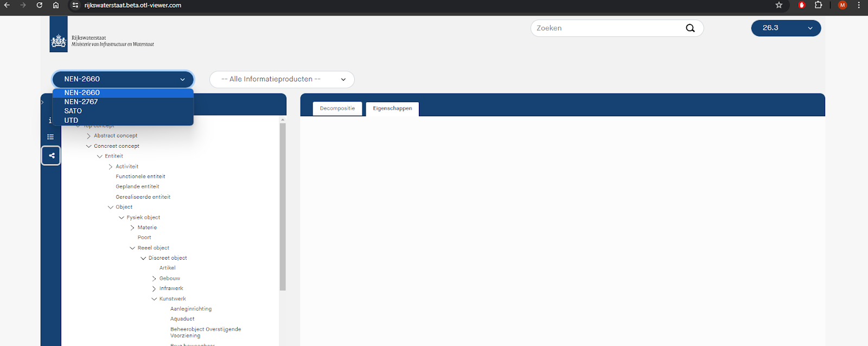Open the list view icon in the sidebar

[50, 137]
